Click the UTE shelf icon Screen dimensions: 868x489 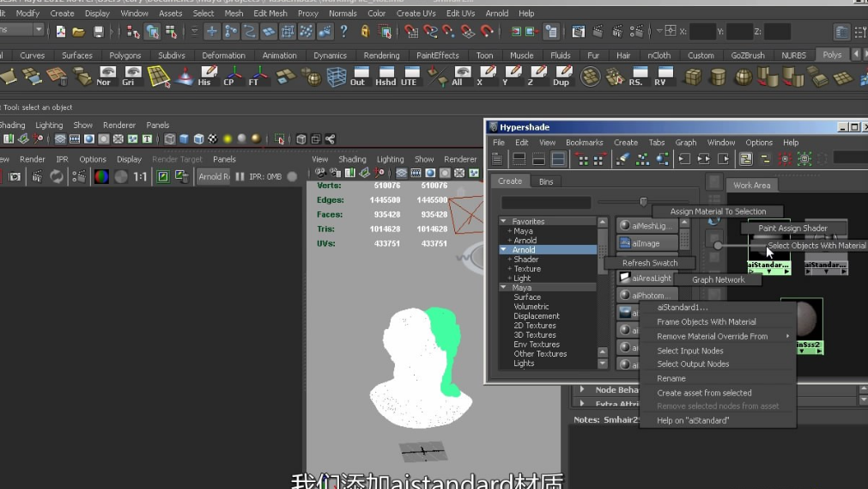(x=410, y=76)
